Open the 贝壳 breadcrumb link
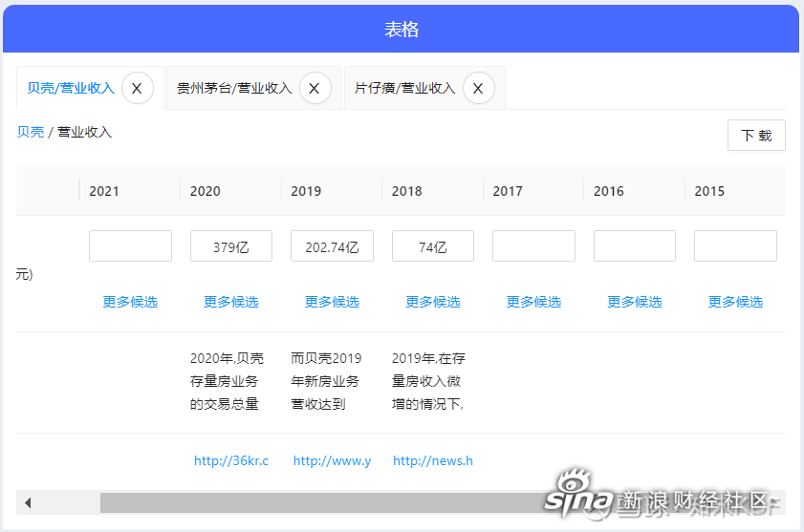 click(x=31, y=132)
